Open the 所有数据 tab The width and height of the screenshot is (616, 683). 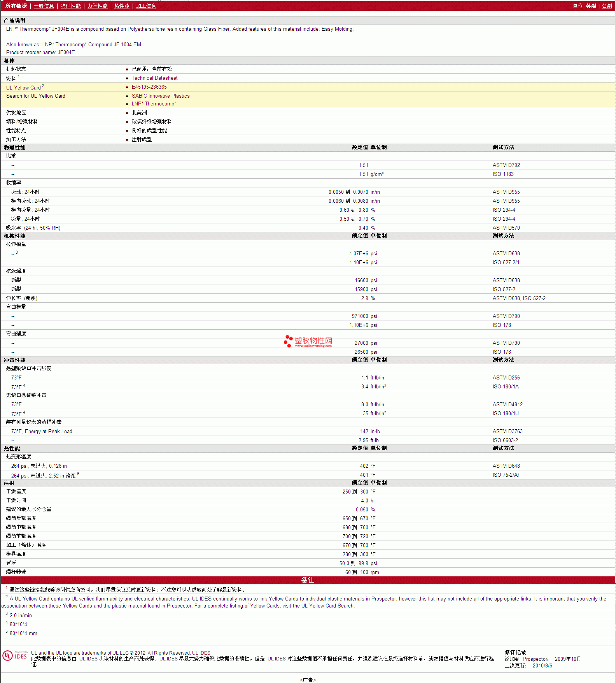coord(16,6)
